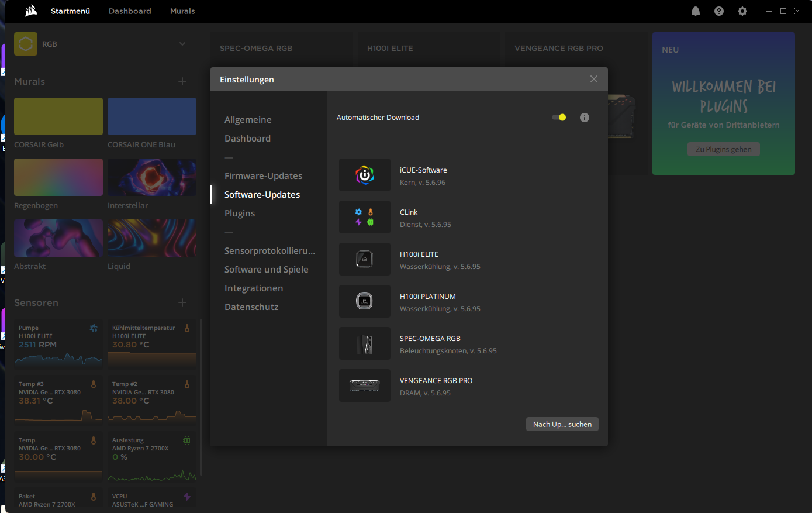Open the SPEC-OMEGA RGB device card
Screen dimensions: 812x513
coord(281,50)
